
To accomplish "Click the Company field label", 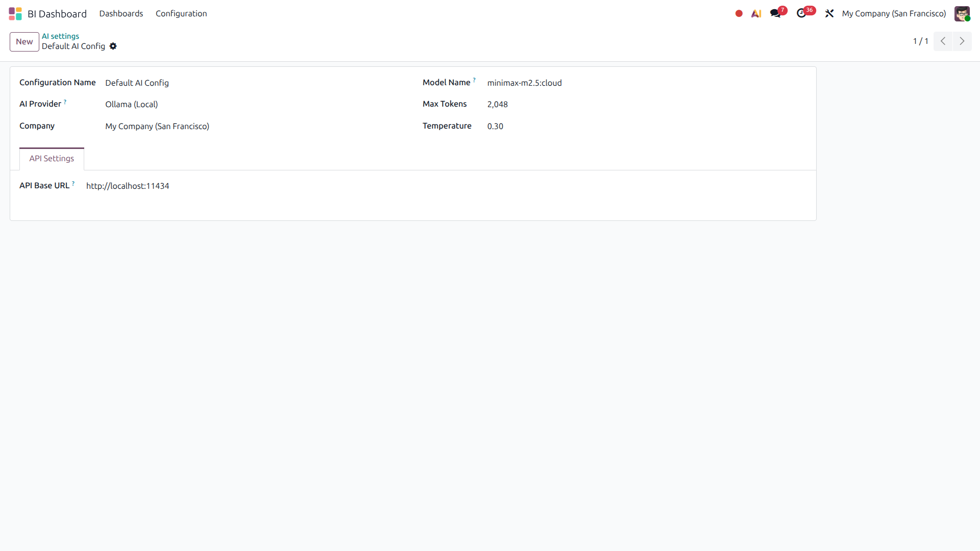I will pyautogui.click(x=37, y=126).
